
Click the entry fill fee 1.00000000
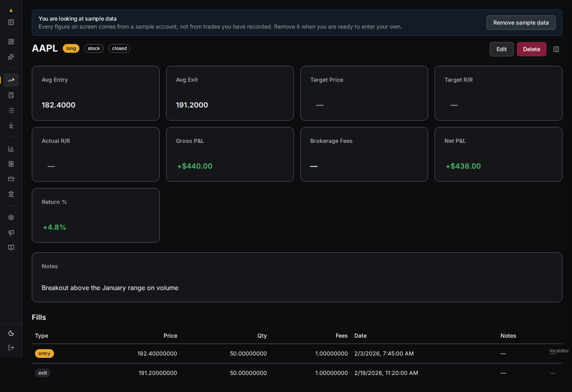[332, 354]
